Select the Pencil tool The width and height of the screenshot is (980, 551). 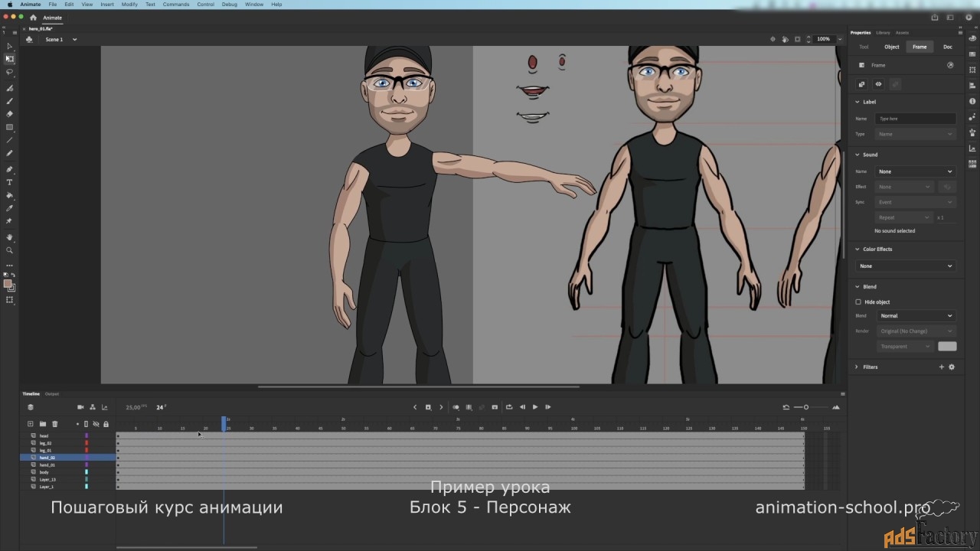coord(10,153)
